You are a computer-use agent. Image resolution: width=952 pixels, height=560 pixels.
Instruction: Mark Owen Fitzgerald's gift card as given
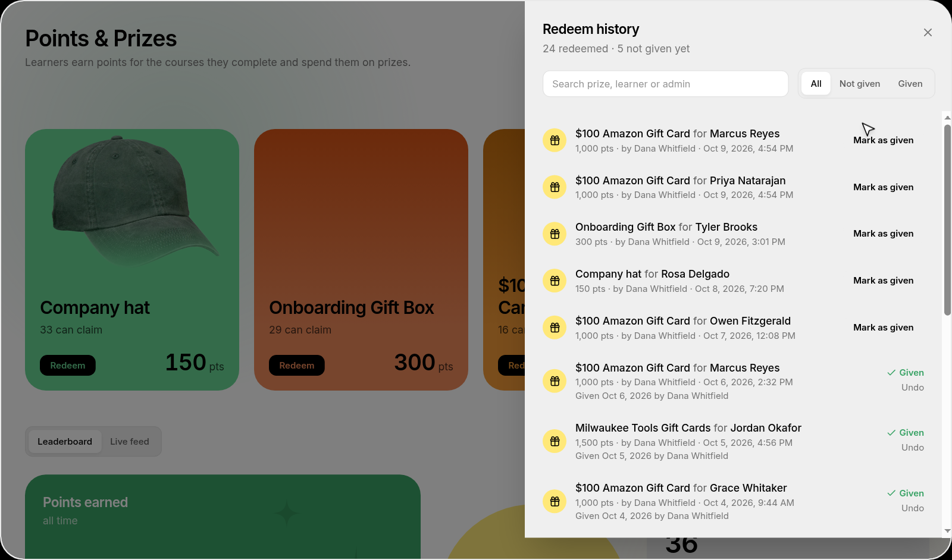[883, 328]
